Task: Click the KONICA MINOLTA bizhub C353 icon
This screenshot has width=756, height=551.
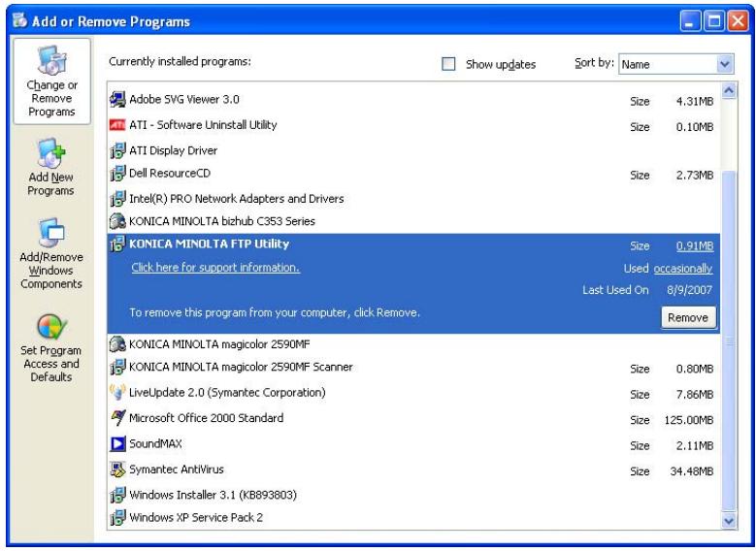Action: [x=117, y=221]
